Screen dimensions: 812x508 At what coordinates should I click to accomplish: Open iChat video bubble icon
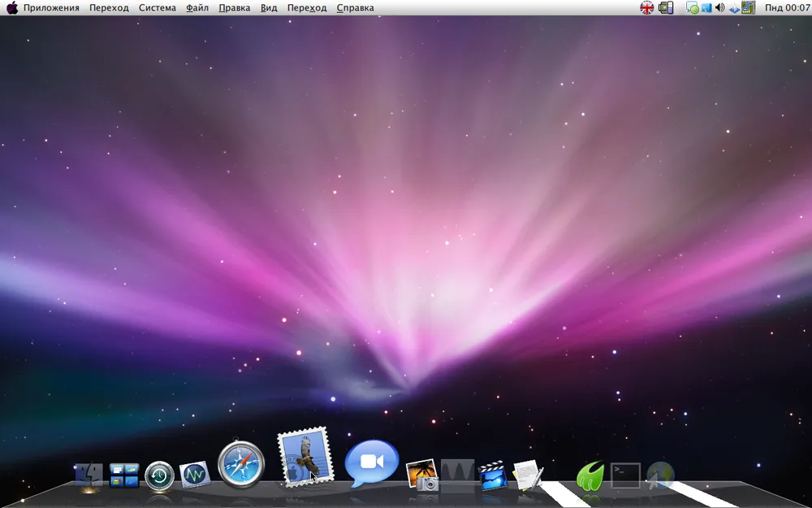371,462
